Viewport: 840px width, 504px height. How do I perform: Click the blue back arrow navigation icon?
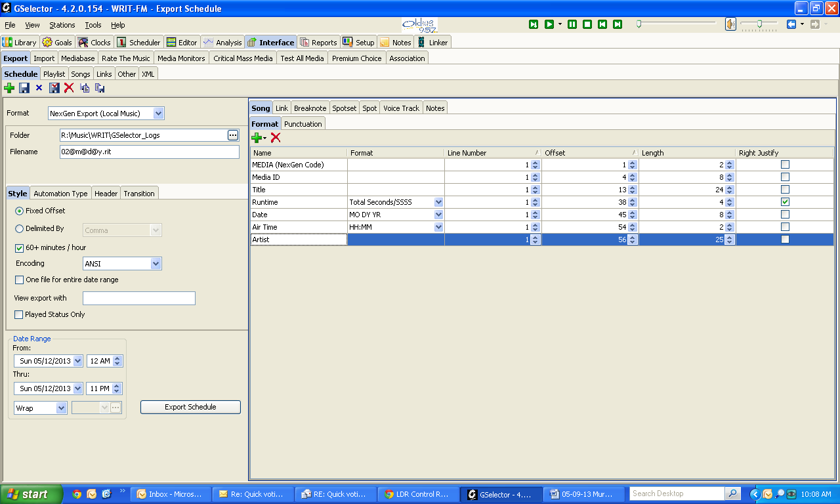point(791,24)
